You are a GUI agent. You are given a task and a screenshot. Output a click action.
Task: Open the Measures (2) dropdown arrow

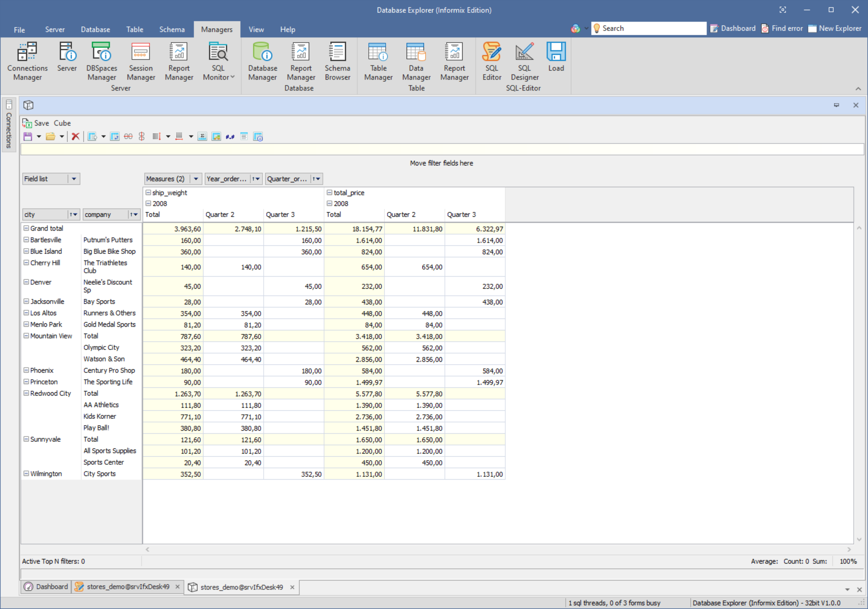click(196, 179)
